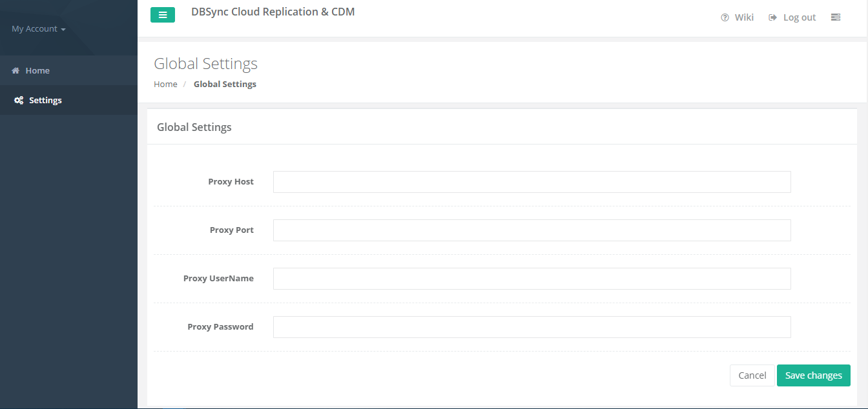This screenshot has width=868, height=409.
Task: Select the Settings sidebar menu item
Action: [x=45, y=101]
